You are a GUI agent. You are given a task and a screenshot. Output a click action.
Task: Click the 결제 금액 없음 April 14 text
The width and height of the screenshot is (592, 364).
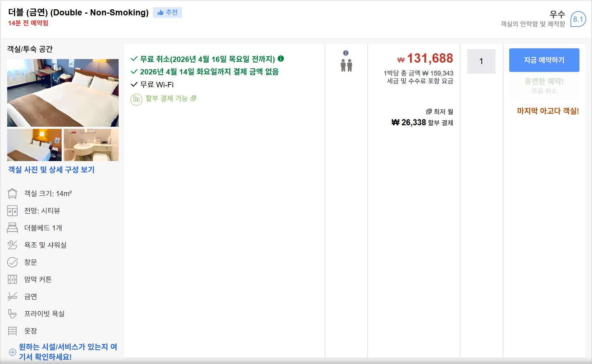click(209, 72)
